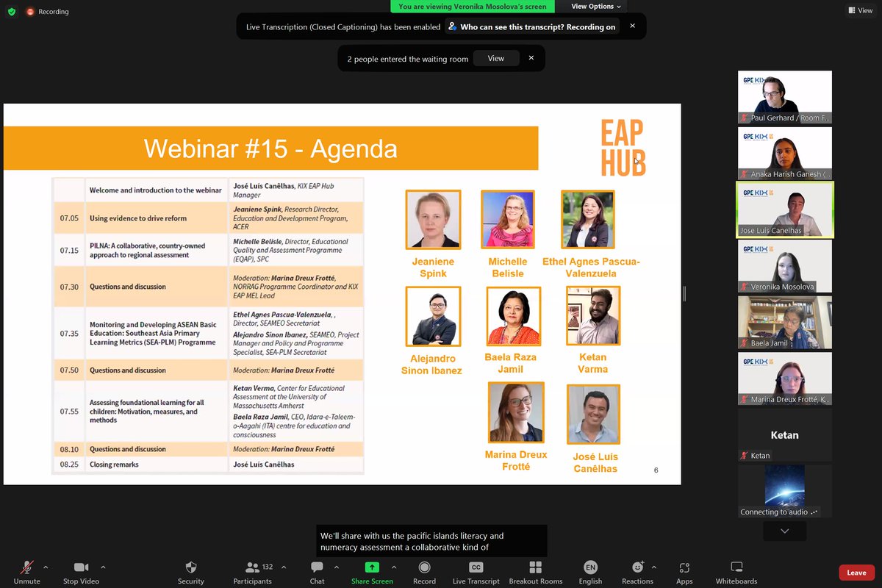Open the Whiteboards icon
Screen dimensions: 882x588
coord(736,567)
